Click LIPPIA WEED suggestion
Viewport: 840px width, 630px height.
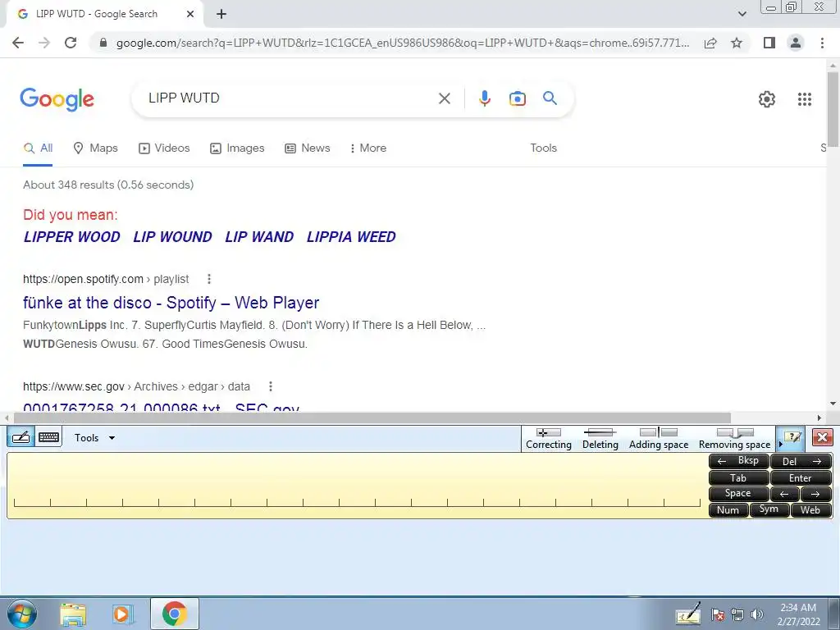(351, 237)
